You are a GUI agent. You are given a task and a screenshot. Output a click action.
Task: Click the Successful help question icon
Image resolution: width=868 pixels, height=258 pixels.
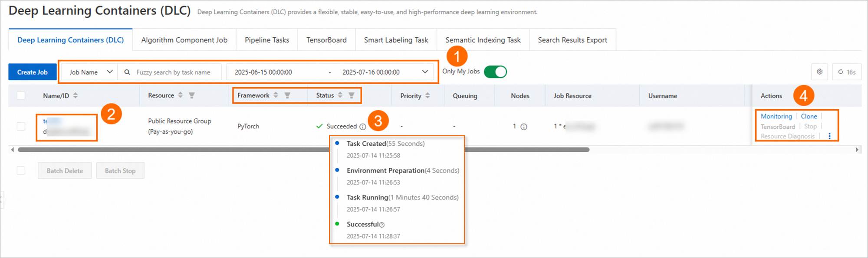382,225
